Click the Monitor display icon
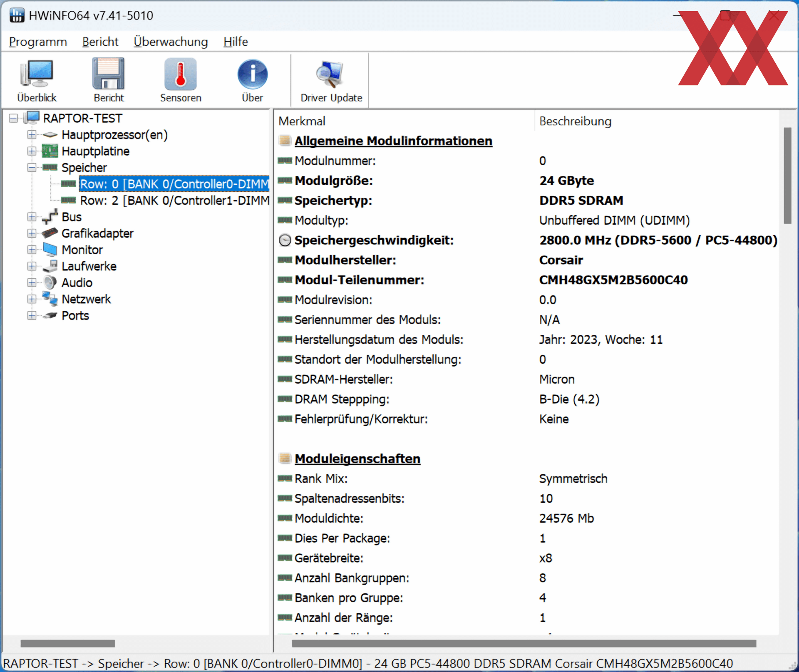Screen dimensions: 799x672 pyautogui.click(x=50, y=250)
